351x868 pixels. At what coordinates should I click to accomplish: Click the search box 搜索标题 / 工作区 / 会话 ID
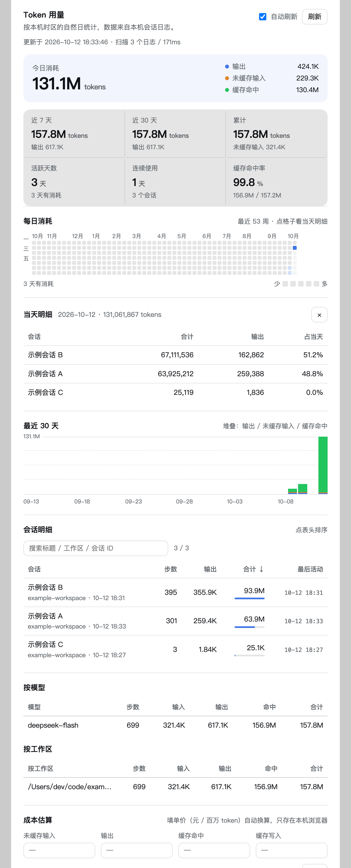96,548
